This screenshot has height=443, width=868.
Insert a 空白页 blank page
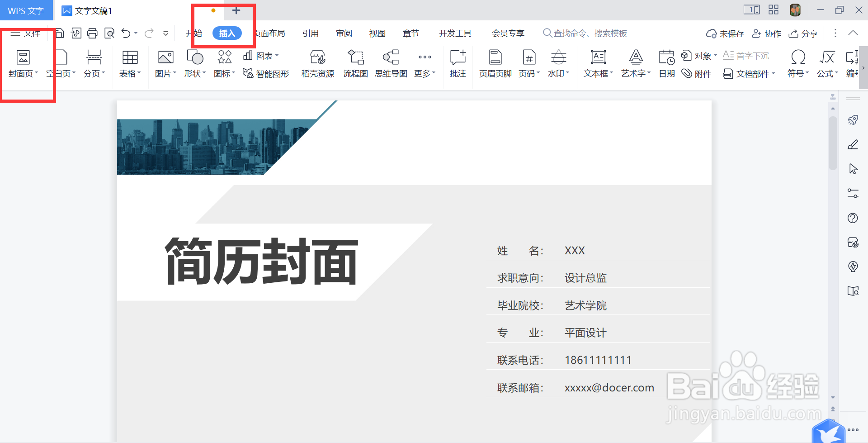[x=61, y=64]
